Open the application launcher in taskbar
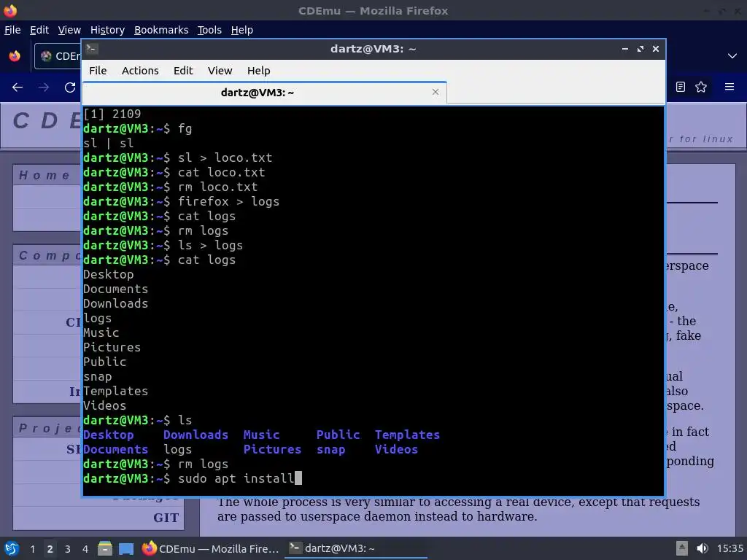This screenshot has height=560, width=747. (x=11, y=548)
